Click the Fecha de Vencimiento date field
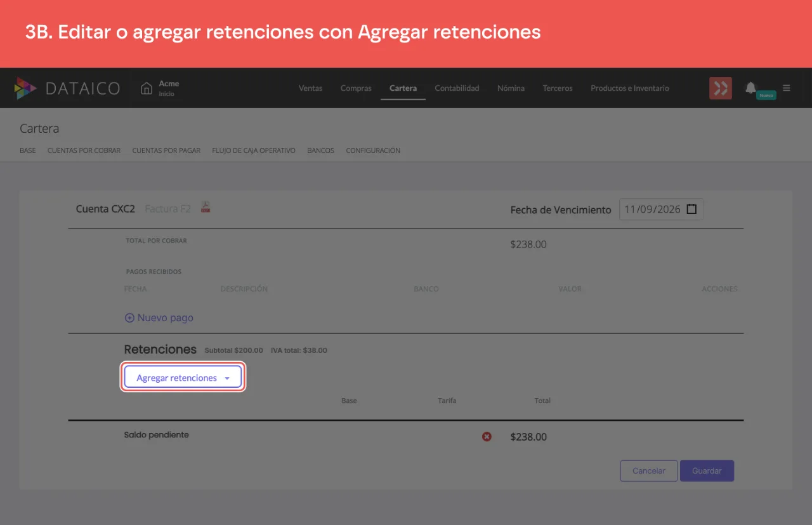The image size is (812, 525). (x=661, y=209)
